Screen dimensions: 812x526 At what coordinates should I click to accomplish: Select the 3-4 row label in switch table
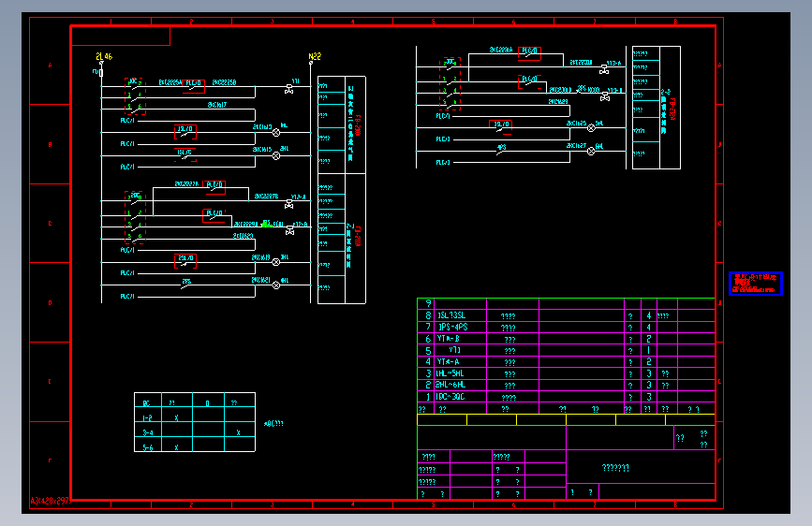(148, 432)
